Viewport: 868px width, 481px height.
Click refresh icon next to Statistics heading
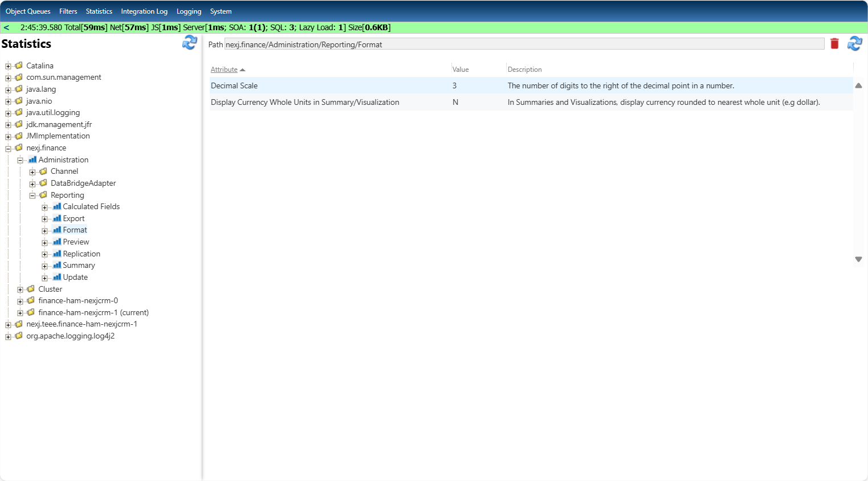point(189,43)
